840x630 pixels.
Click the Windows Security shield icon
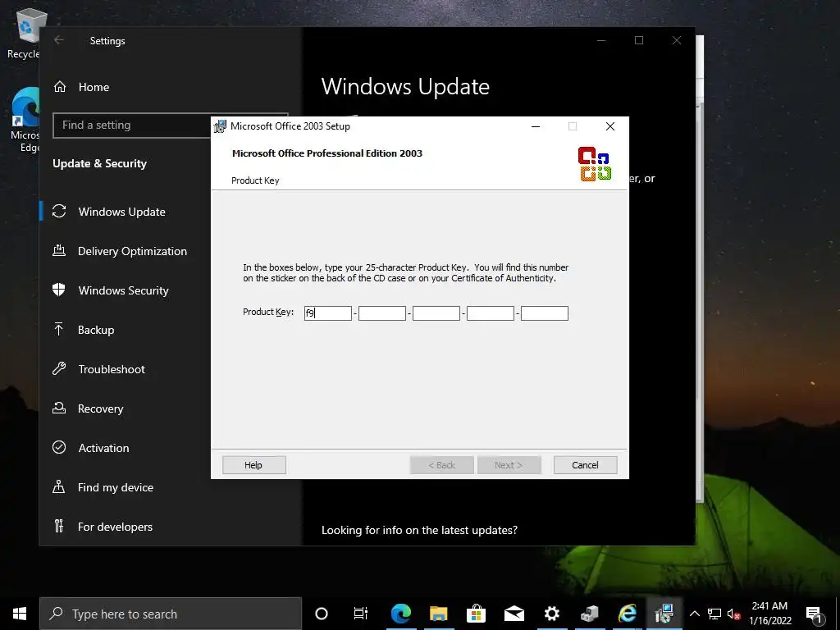point(59,290)
